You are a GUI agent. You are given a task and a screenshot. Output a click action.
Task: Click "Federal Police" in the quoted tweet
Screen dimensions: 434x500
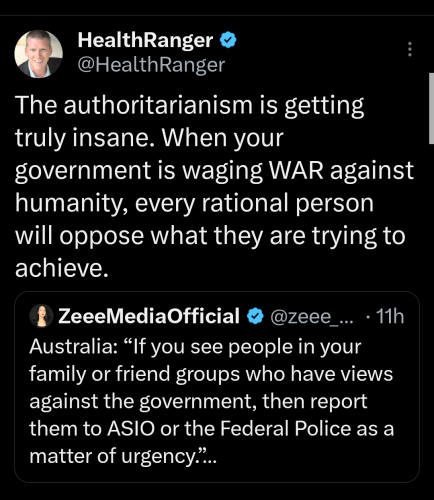click(284, 428)
